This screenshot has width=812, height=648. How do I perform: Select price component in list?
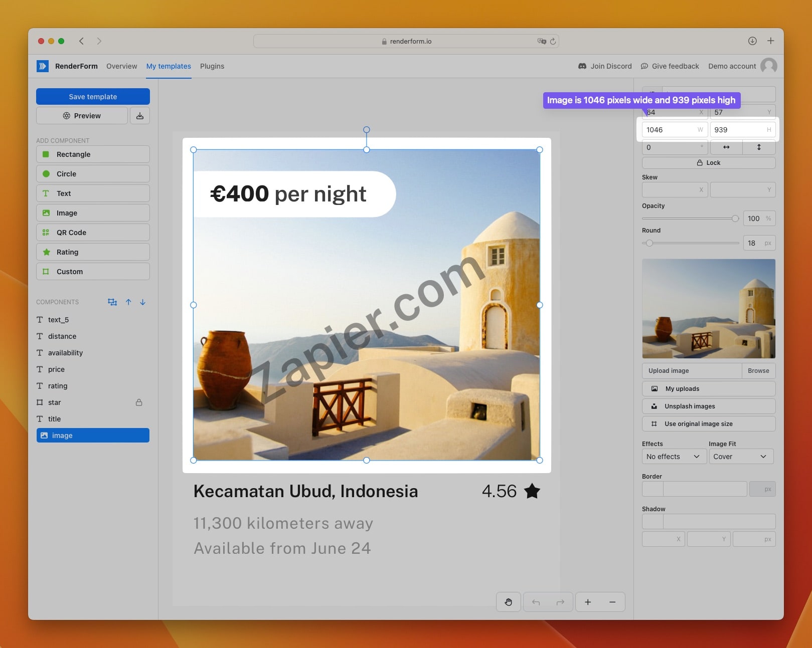coord(93,369)
